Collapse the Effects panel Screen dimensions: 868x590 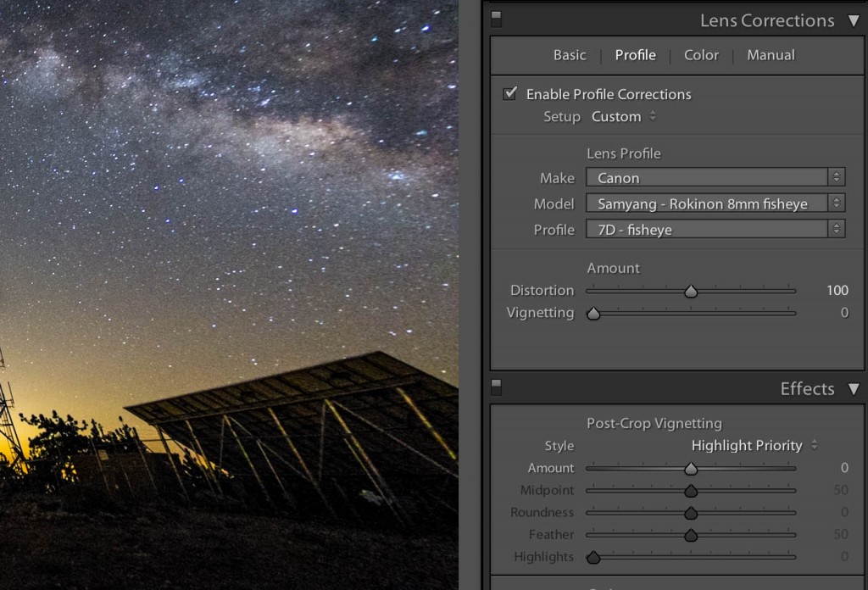[854, 389]
